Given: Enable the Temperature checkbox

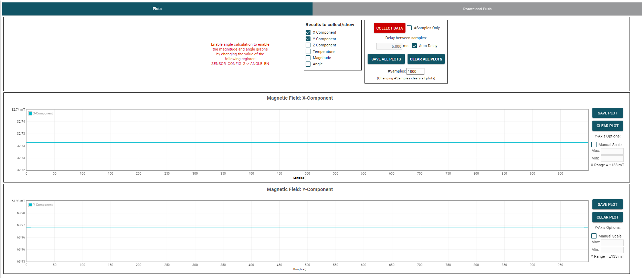Looking at the screenshot, I should [x=308, y=52].
